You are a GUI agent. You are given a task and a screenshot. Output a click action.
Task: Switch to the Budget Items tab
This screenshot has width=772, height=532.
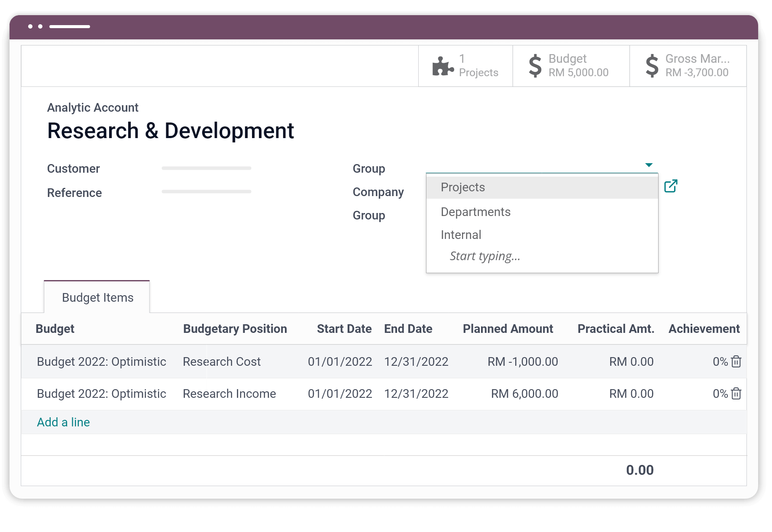[97, 297]
